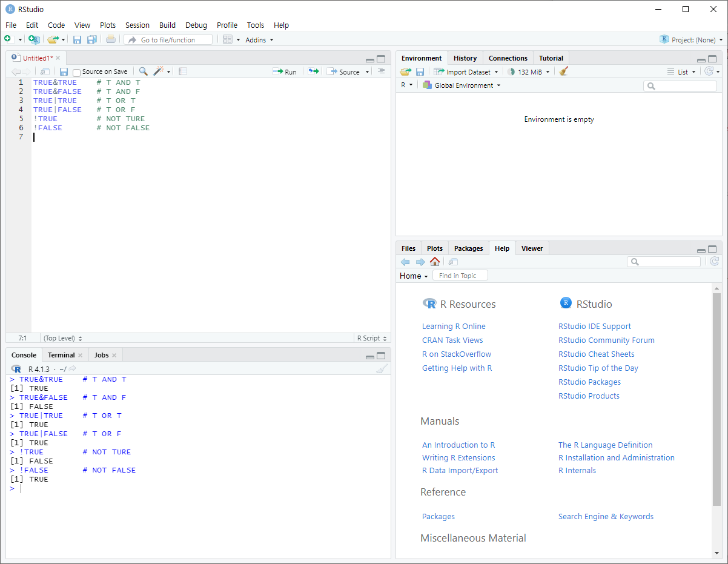Click the Re-run previous code region icon
This screenshot has width=728, height=564.
(313, 71)
